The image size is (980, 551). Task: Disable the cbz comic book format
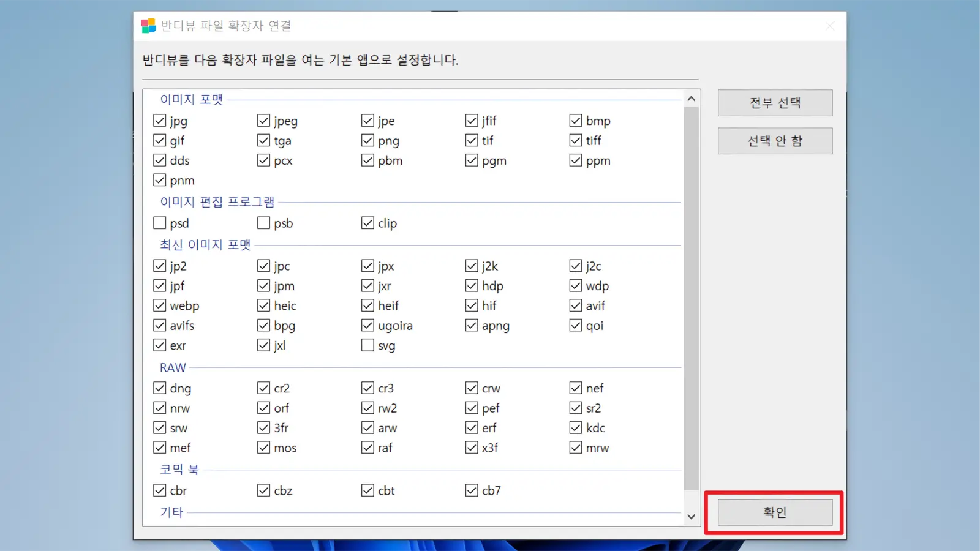(x=263, y=490)
